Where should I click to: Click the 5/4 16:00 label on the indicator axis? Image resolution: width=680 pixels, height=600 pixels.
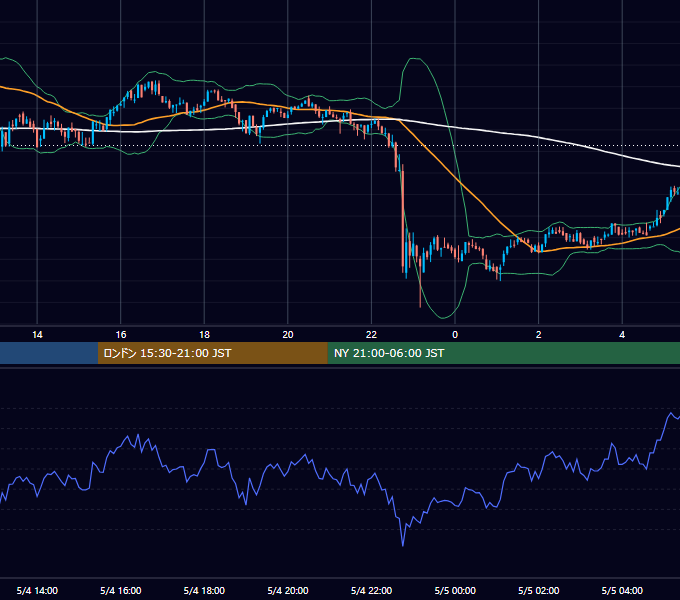[x=121, y=590]
